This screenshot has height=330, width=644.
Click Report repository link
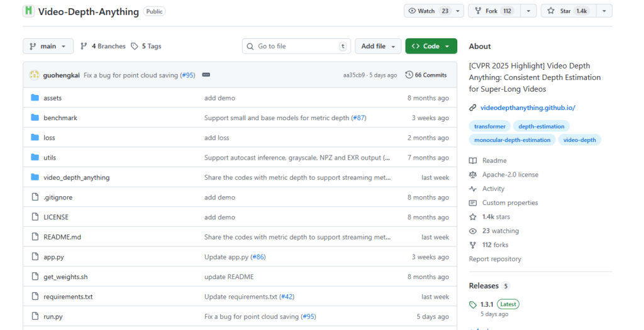click(495, 259)
